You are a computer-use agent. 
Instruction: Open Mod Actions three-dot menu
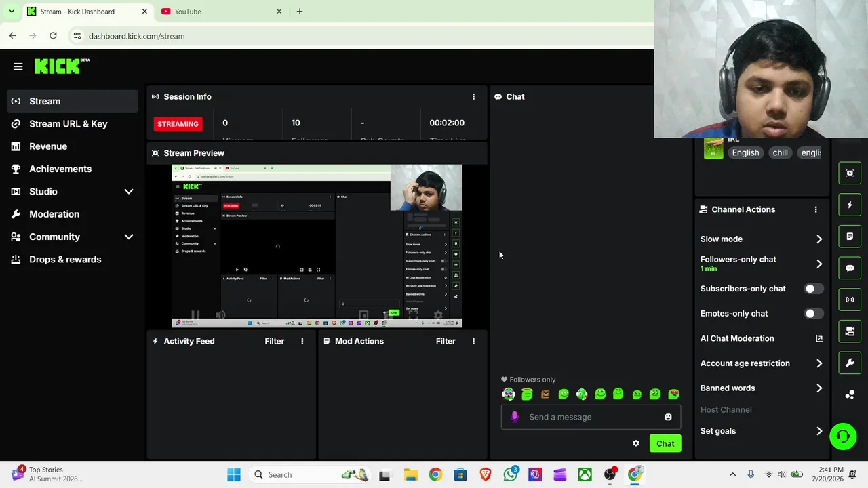[x=473, y=341]
